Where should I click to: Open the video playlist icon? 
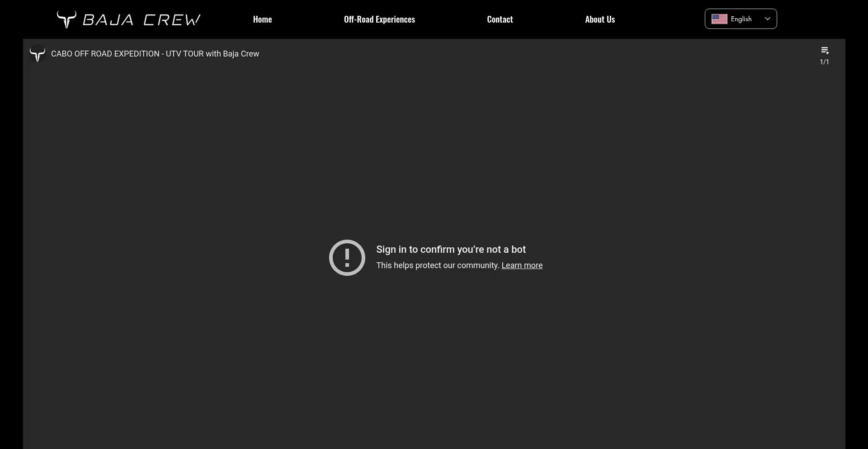click(825, 51)
